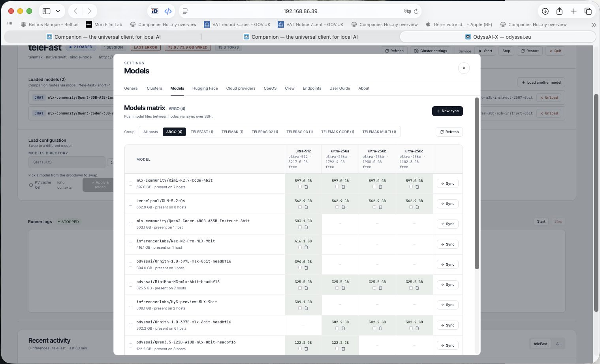The width and height of the screenshot is (600, 364).
Task: Delete Hy3-preview-MLX-9bit from ultra-512 trash icon
Action: point(306,308)
